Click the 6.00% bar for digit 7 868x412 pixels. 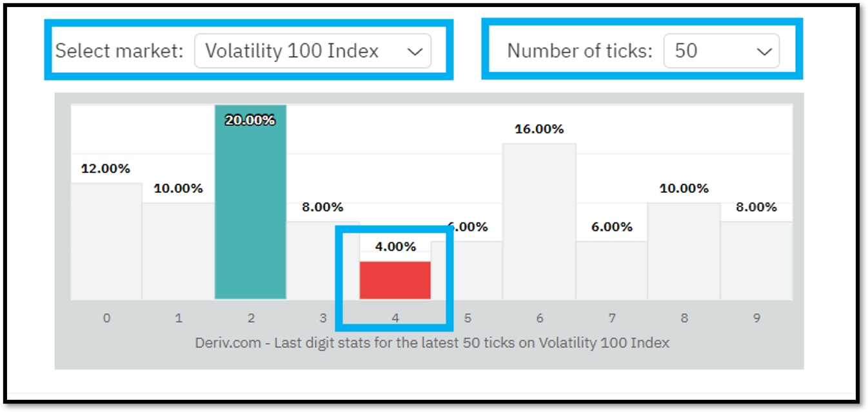[611, 271]
